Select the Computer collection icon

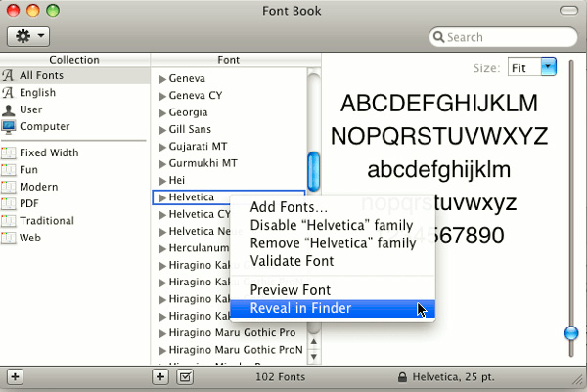tap(9, 126)
